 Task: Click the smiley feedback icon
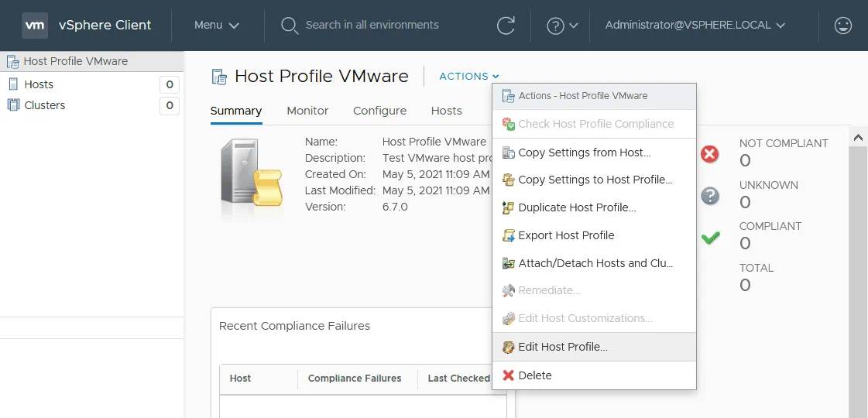[843, 26]
